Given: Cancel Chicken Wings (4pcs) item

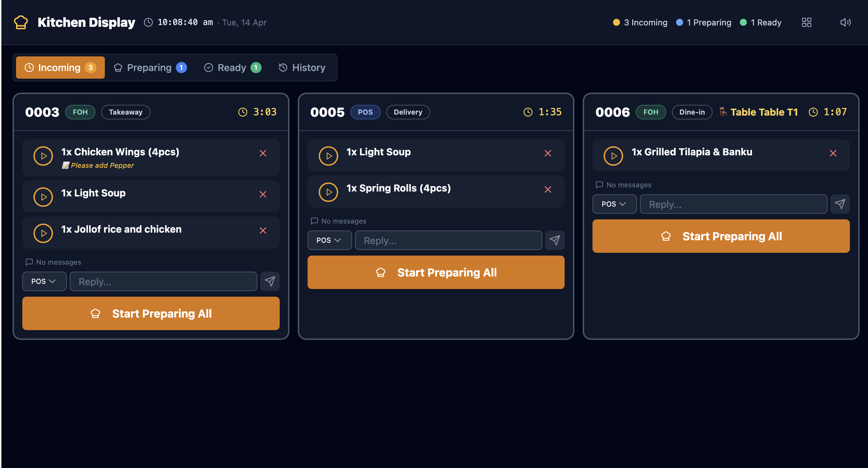Looking at the screenshot, I should pyautogui.click(x=263, y=153).
